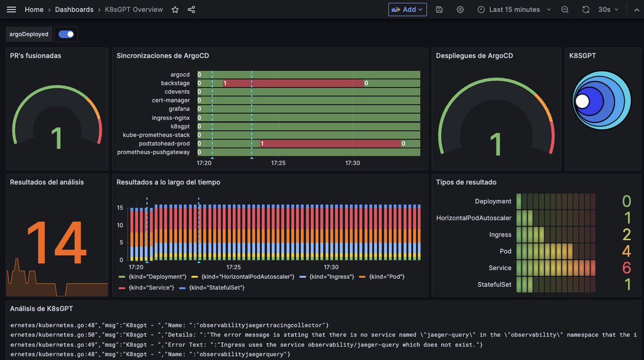Viewport: 644px width, 360px height.
Task: Refresh the dashboard now
Action: [x=586, y=10]
